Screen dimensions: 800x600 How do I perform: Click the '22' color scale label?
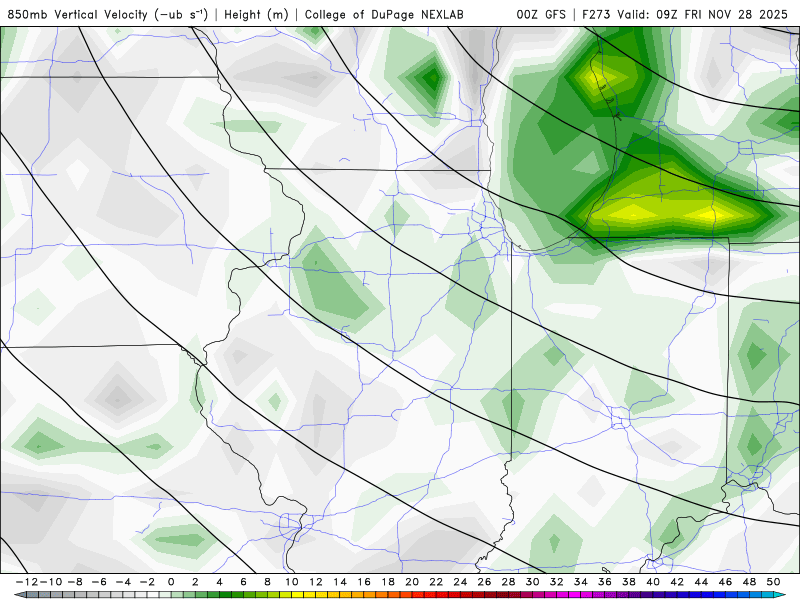pyautogui.click(x=436, y=582)
